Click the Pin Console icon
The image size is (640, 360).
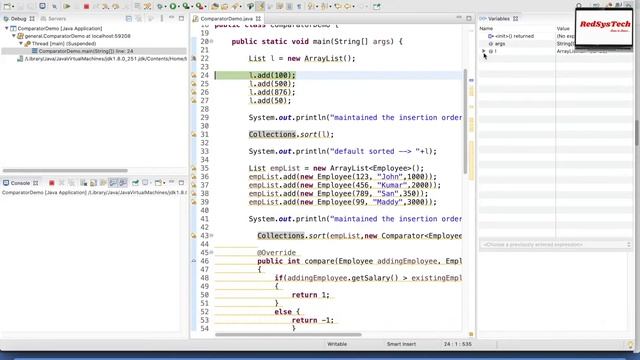click(x=135, y=183)
